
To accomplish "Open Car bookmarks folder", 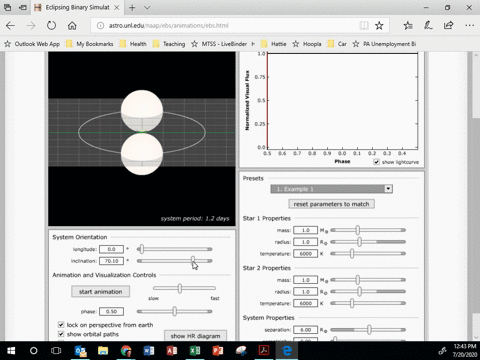I will 337,44.
